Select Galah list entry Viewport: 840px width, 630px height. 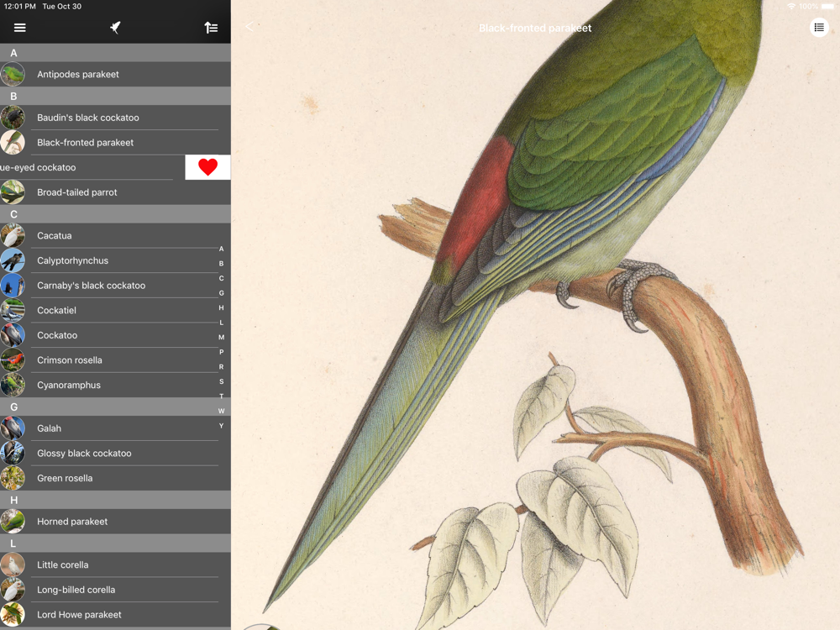click(x=115, y=428)
